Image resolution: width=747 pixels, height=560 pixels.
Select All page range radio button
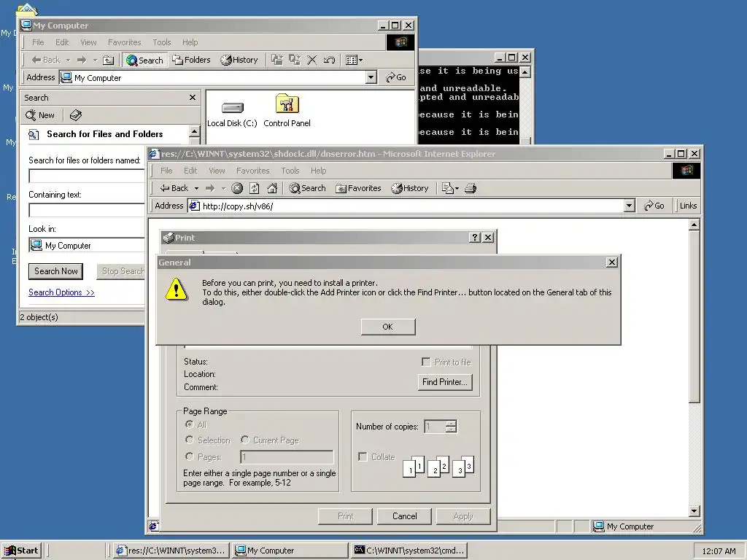tap(189, 424)
